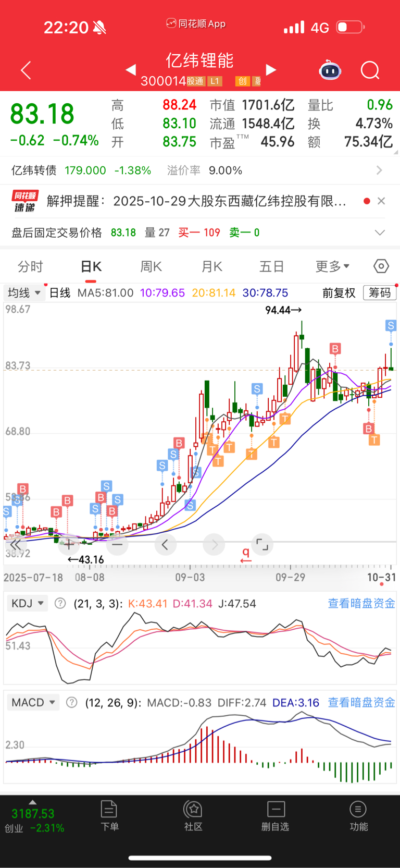
Task: Select the 日K chart tab
Action: coord(91,266)
